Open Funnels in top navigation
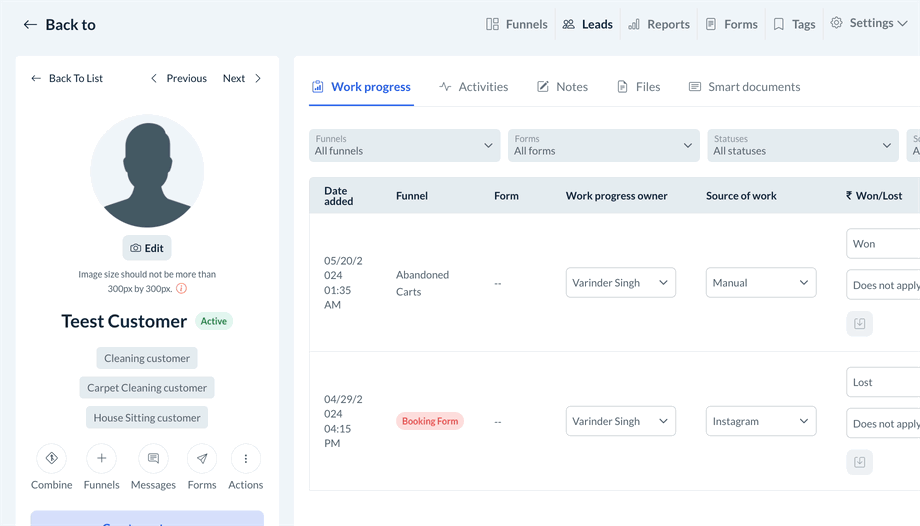920x526 pixels. (517, 24)
